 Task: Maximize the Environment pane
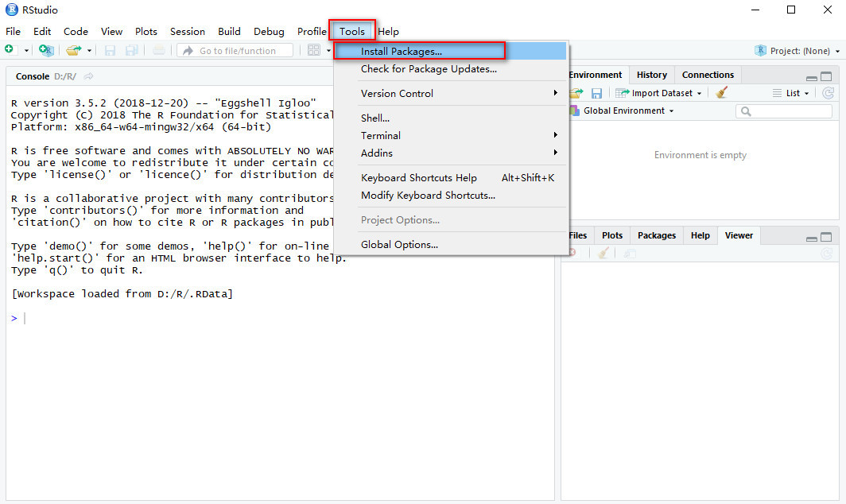(826, 77)
